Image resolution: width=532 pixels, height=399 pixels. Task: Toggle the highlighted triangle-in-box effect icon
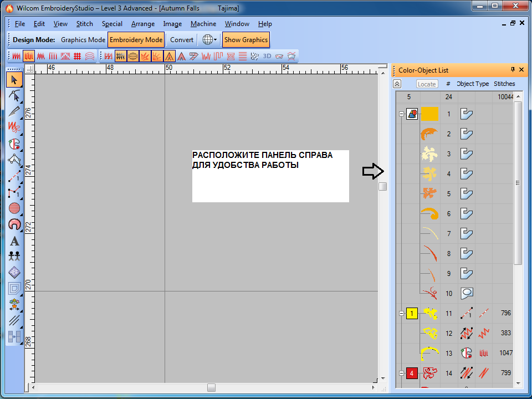170,56
